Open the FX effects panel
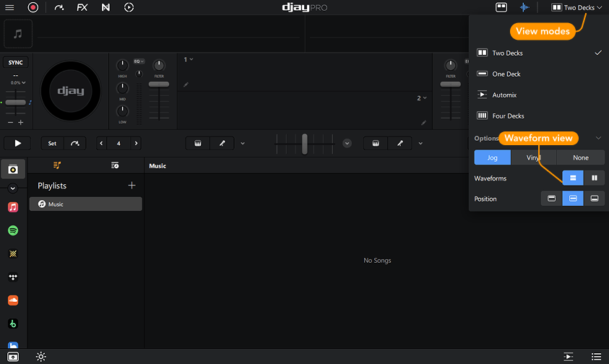The height and width of the screenshot is (364, 609). point(82,7)
